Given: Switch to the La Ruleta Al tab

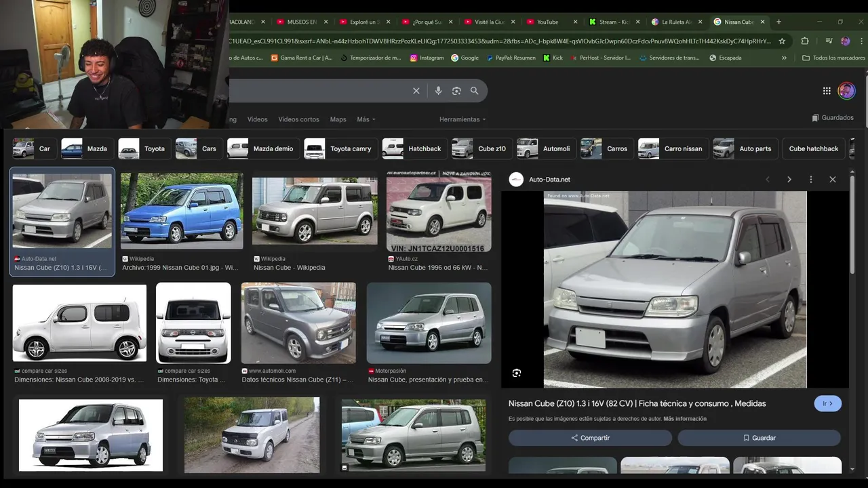Looking at the screenshot, I should [676, 22].
